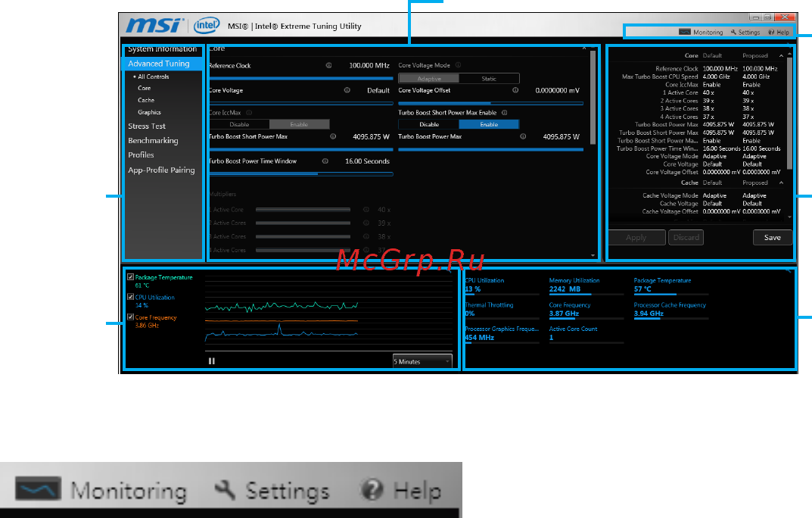The height and width of the screenshot is (518, 812).
Task: Click the Turbo Boost Power Max slider
Action: click(x=490, y=150)
